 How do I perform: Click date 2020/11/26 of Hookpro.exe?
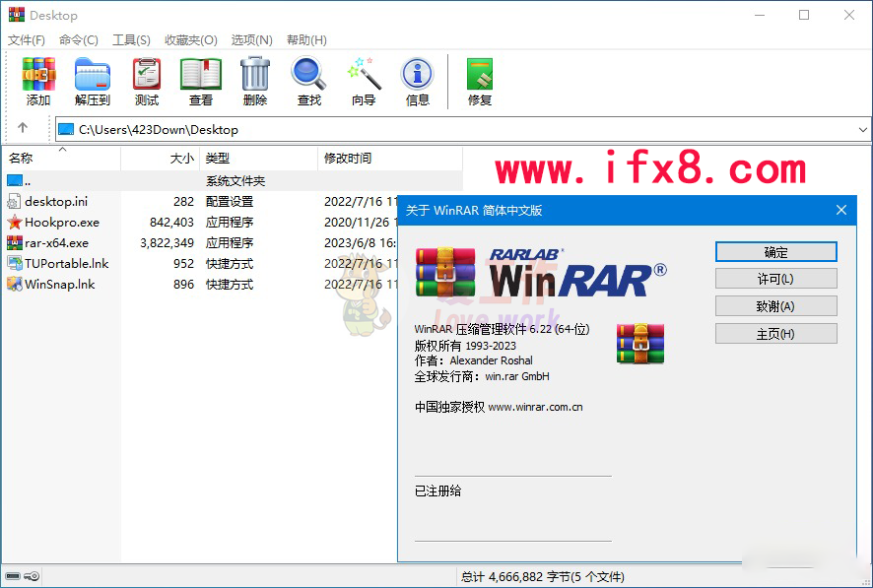(x=357, y=222)
